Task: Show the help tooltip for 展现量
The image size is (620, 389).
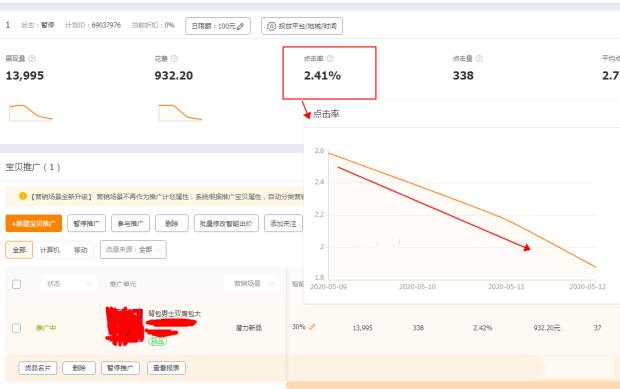Action: click(x=32, y=58)
